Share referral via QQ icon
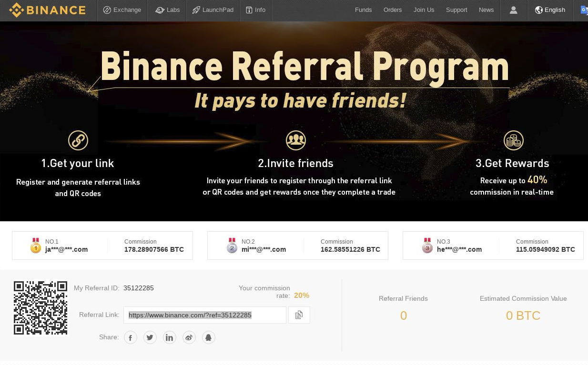The width and height of the screenshot is (588, 365). [209, 337]
